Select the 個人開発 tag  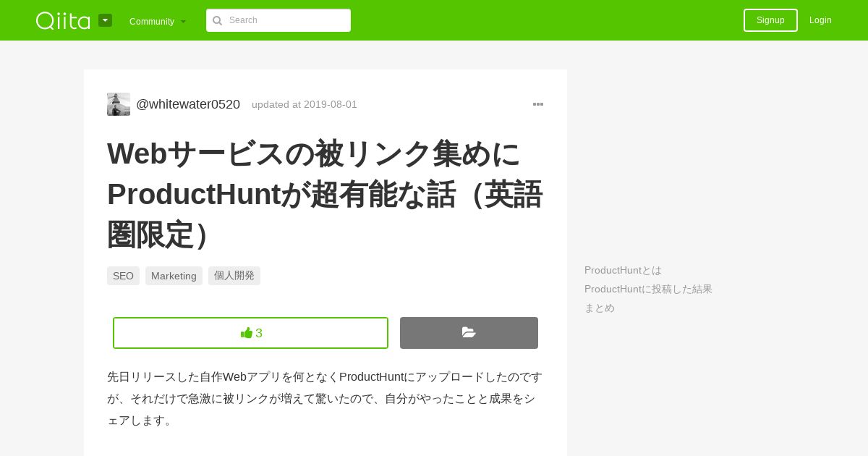click(x=234, y=276)
